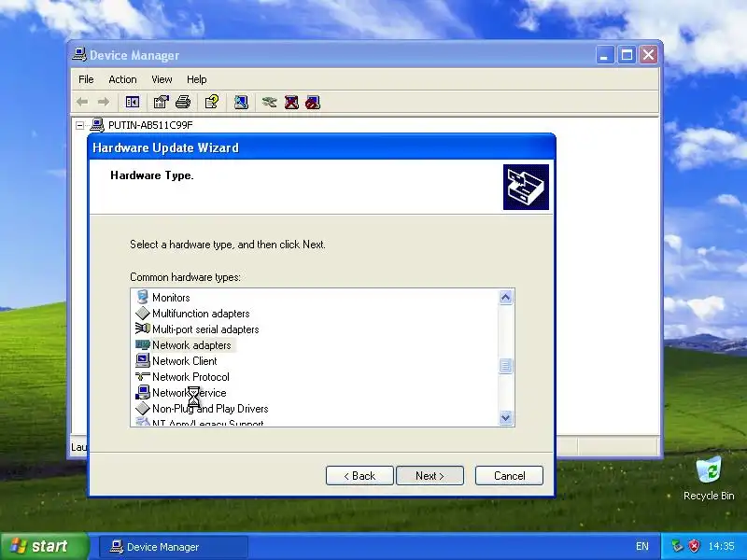Screen dimensions: 747x560
Task: Select Network Client hardware type
Action: (184, 361)
